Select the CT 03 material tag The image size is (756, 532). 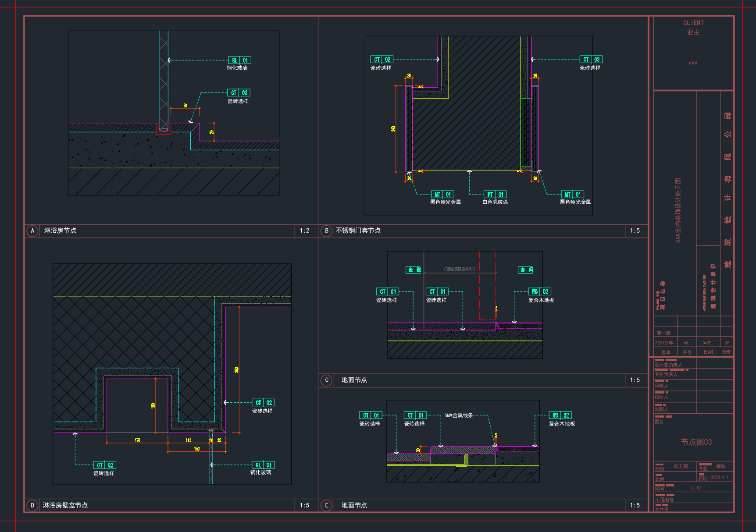(x=591, y=60)
